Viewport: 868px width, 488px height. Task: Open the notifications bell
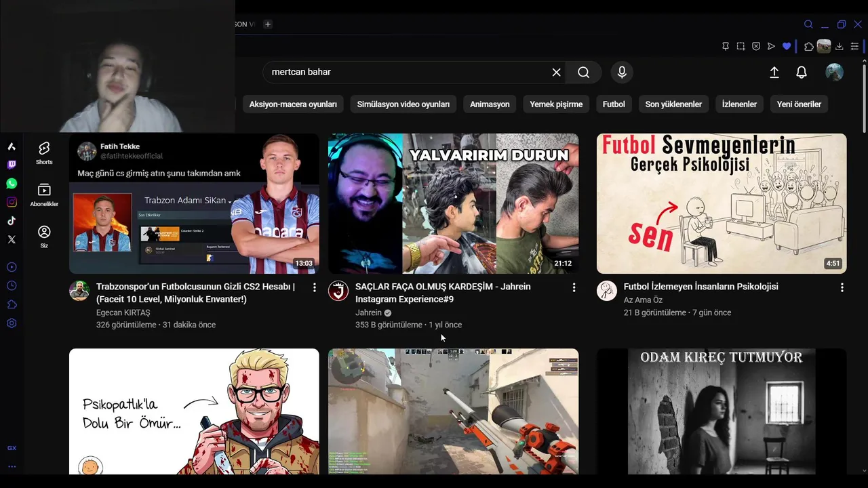pyautogui.click(x=802, y=72)
